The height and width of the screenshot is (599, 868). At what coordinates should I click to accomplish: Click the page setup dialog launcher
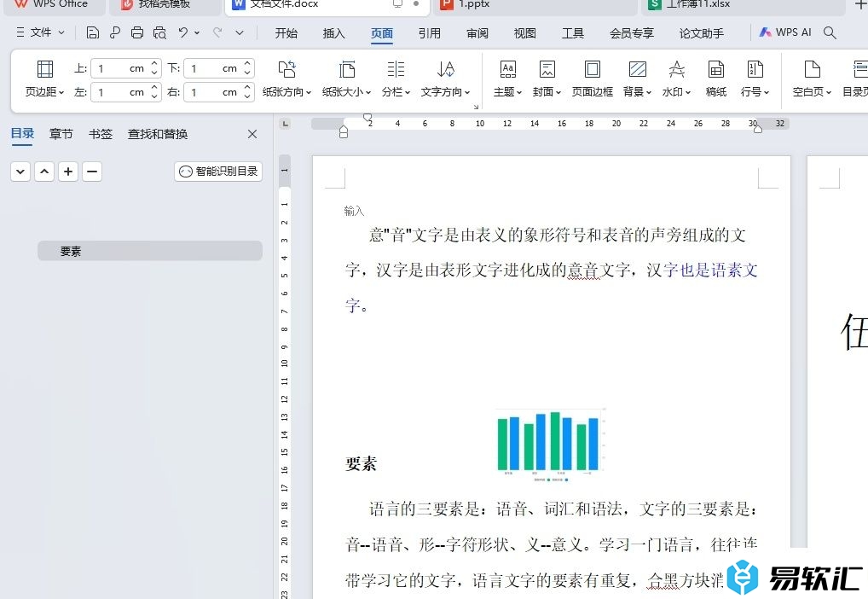click(476, 107)
